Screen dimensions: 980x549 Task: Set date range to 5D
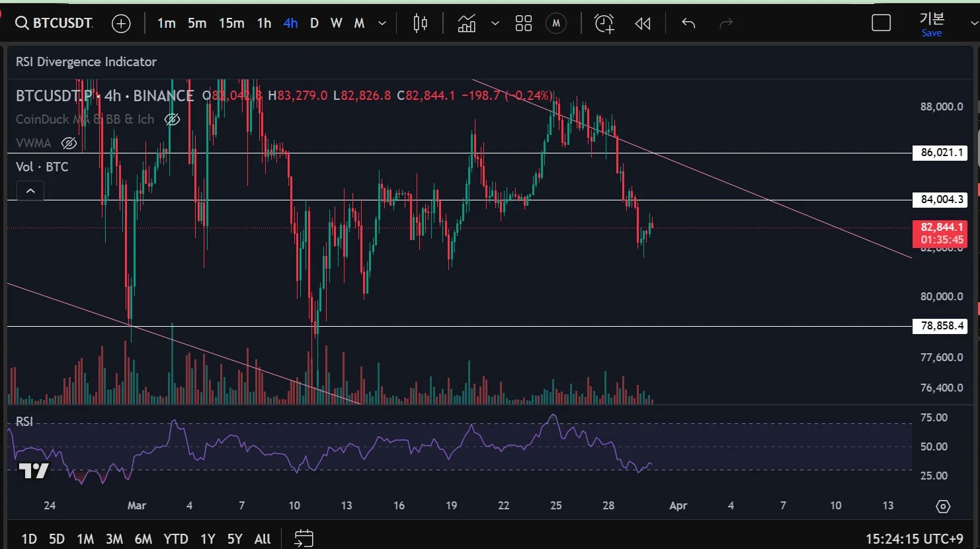tap(57, 538)
